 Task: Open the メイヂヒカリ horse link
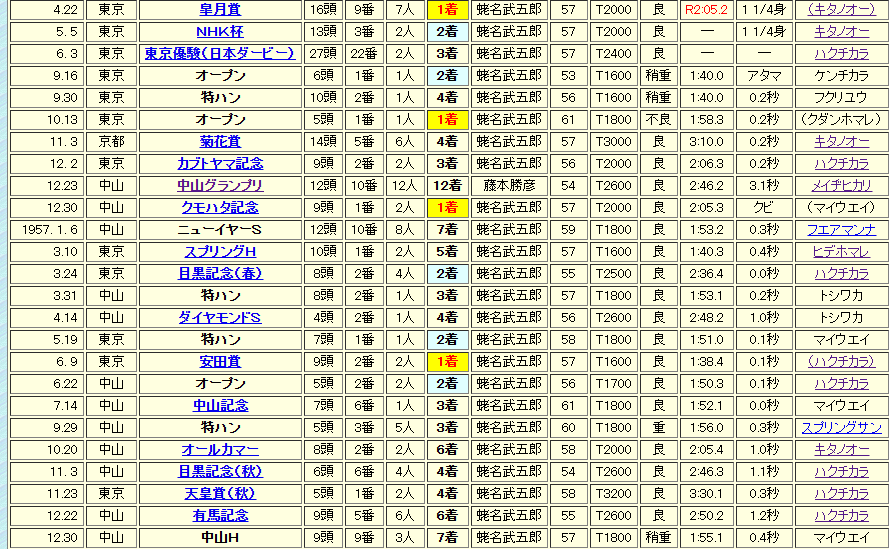841,186
